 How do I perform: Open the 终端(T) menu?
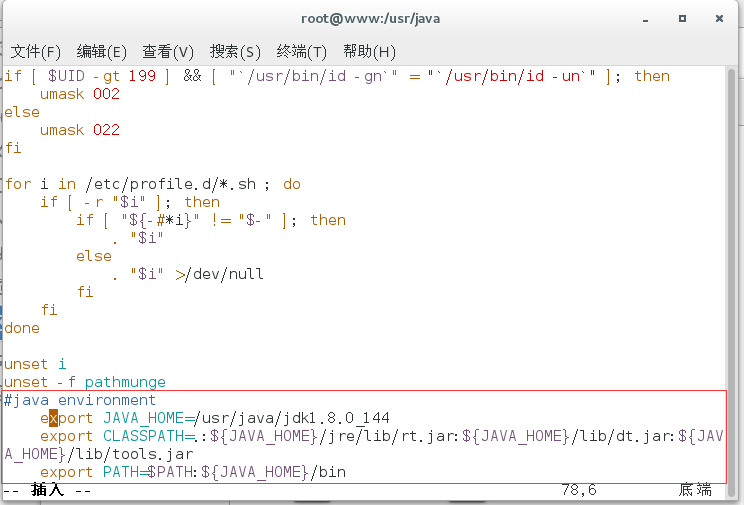pos(302,52)
